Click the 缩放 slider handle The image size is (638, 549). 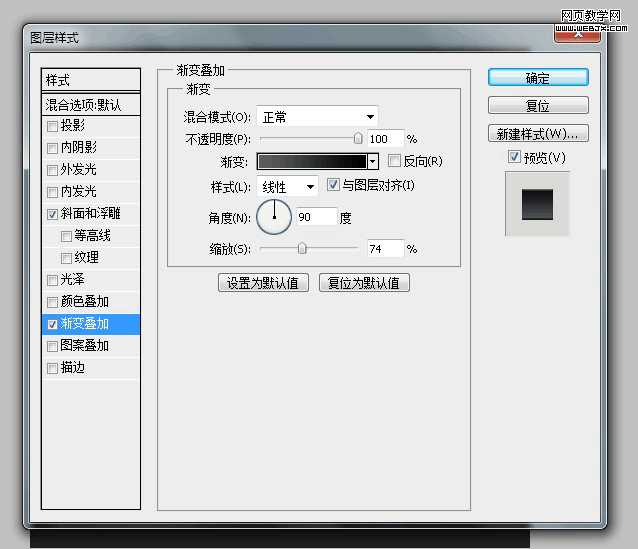point(302,248)
